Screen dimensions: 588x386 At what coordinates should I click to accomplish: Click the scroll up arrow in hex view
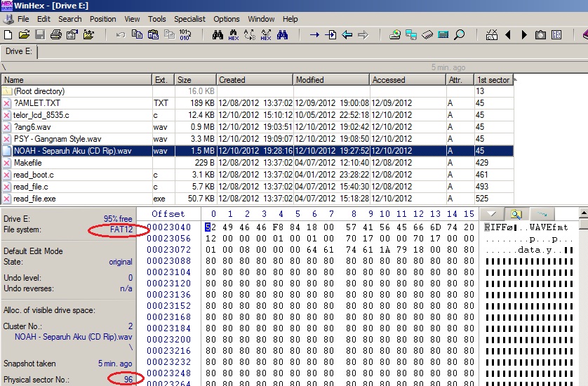point(584,213)
